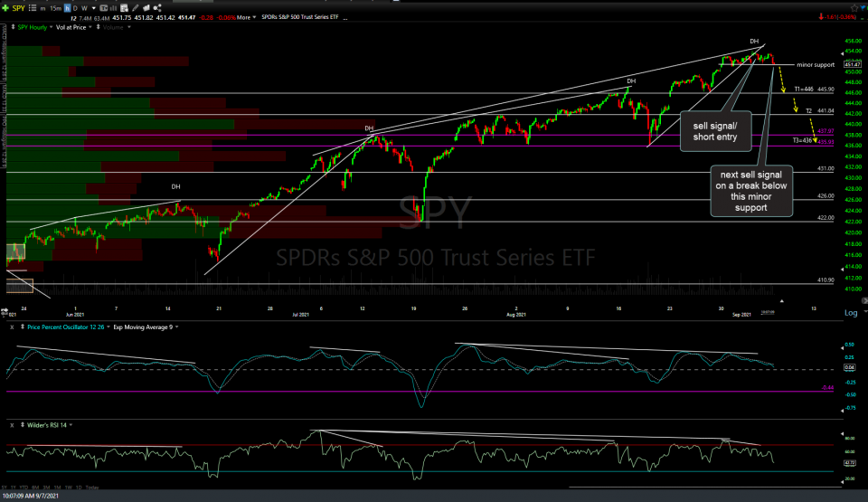Click the -1.61(-0.36%) change indicator
Viewport: 868px width, 502px height.
838,17
